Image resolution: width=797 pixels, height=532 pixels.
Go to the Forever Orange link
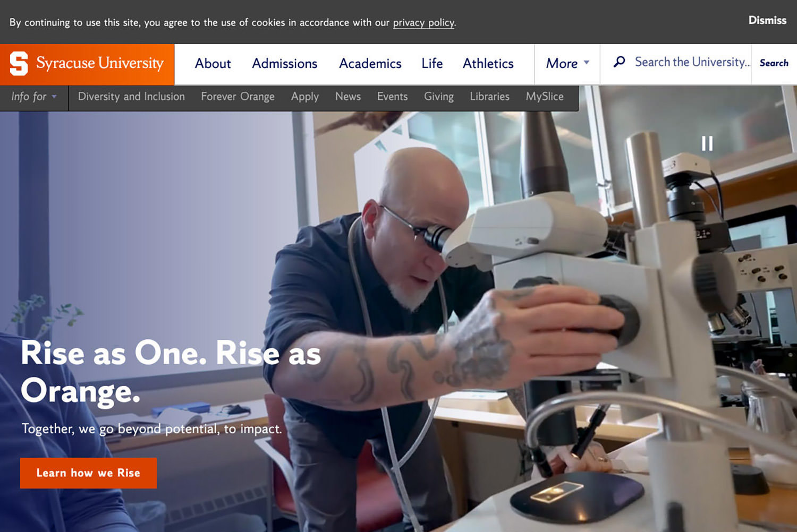click(238, 97)
